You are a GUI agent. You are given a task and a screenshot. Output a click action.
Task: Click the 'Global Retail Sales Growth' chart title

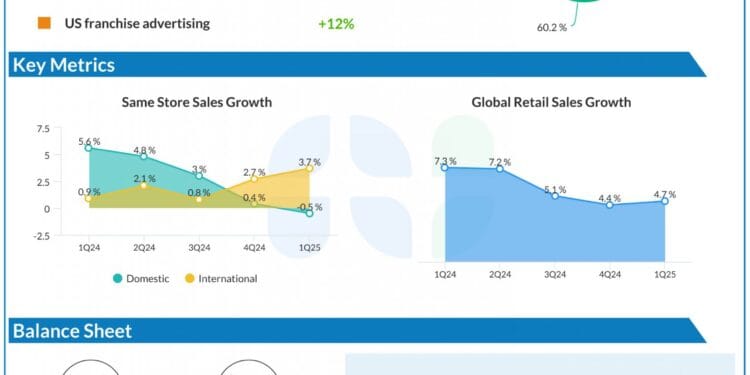pyautogui.click(x=551, y=102)
